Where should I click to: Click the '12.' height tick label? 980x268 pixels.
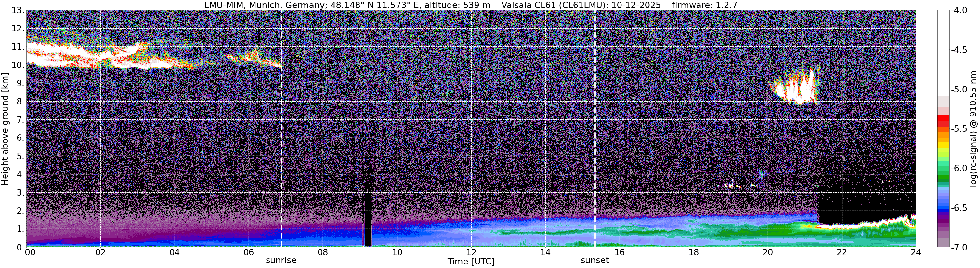(18, 29)
